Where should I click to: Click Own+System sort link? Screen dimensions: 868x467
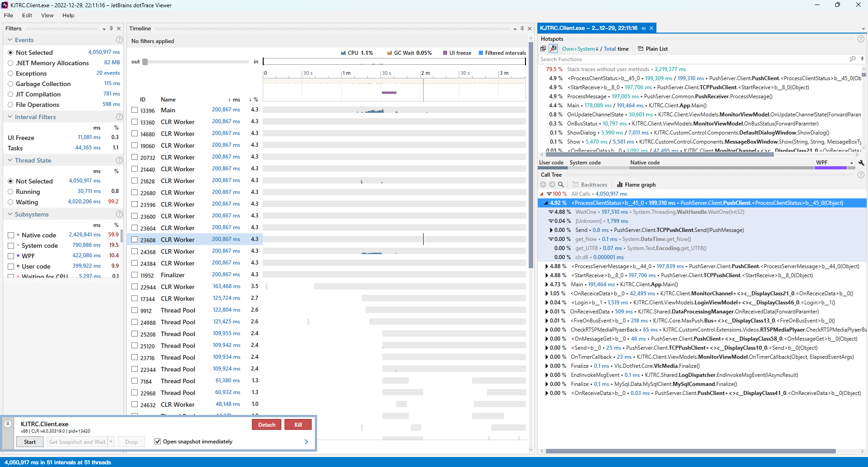coord(580,49)
